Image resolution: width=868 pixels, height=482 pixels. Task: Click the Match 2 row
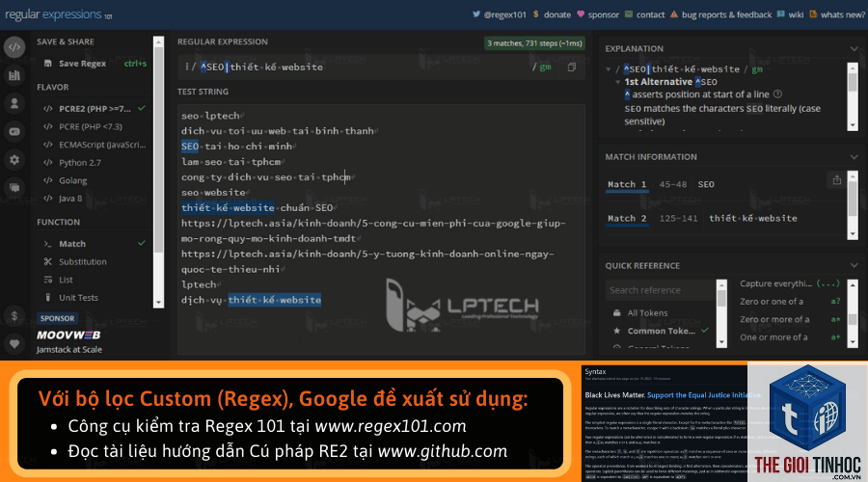(x=725, y=219)
